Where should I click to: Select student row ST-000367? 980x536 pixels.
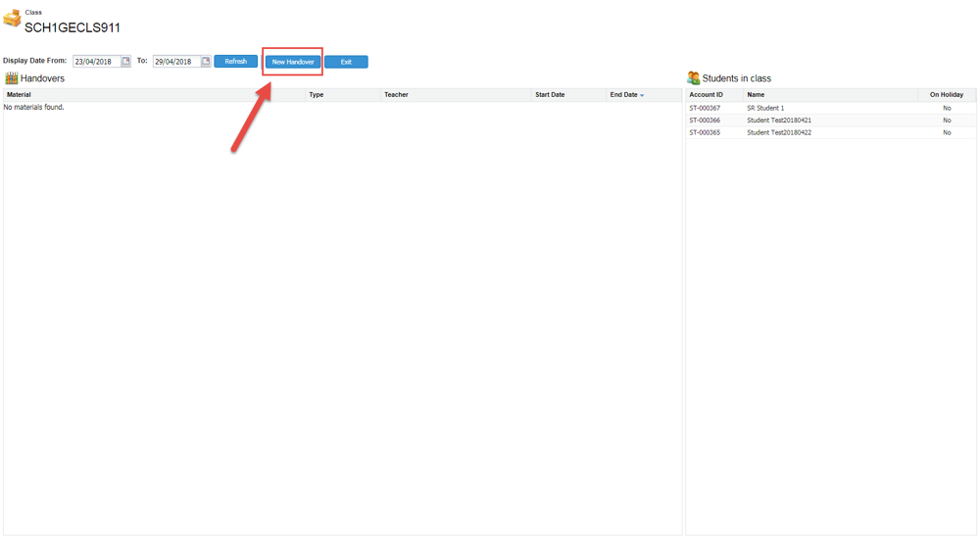[x=705, y=108]
